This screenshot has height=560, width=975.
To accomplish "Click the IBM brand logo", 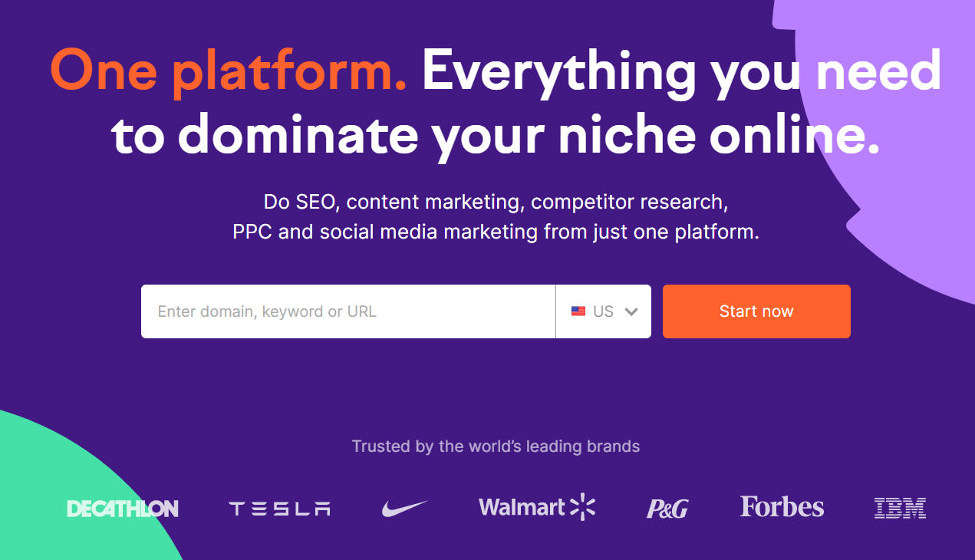I will 900,508.
